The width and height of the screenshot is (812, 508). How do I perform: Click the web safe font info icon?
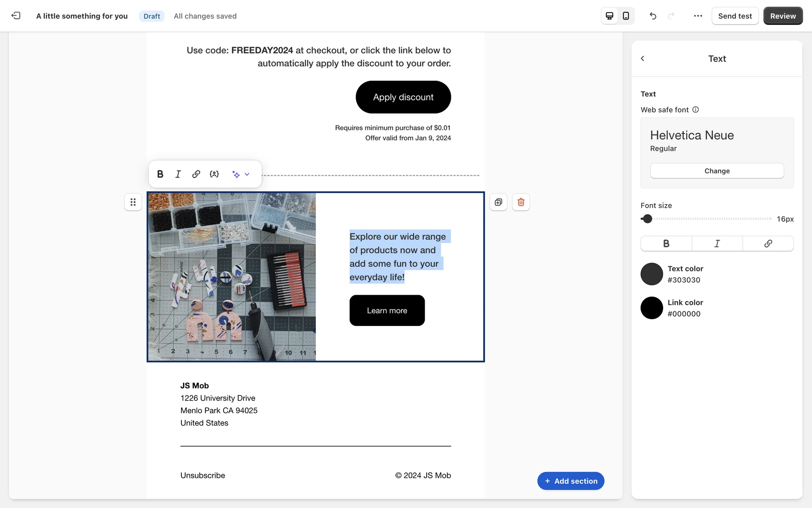coord(696,110)
